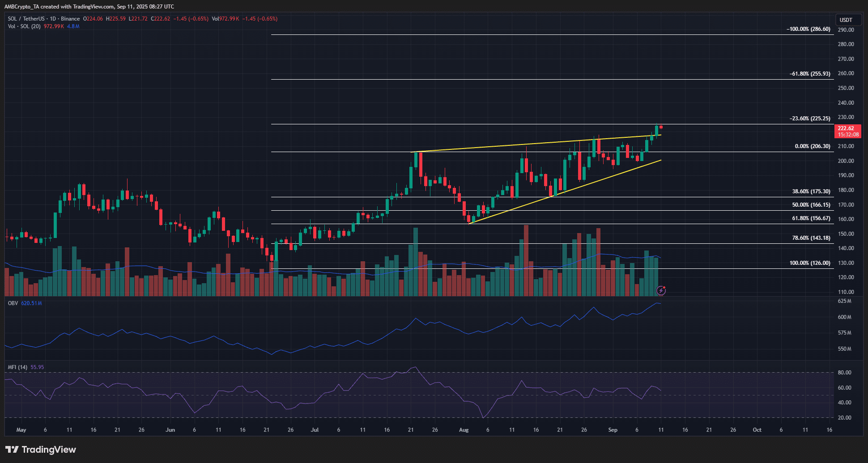Switch to the Sep label on time axis
Screen dimensions: 868x463
tap(613, 429)
